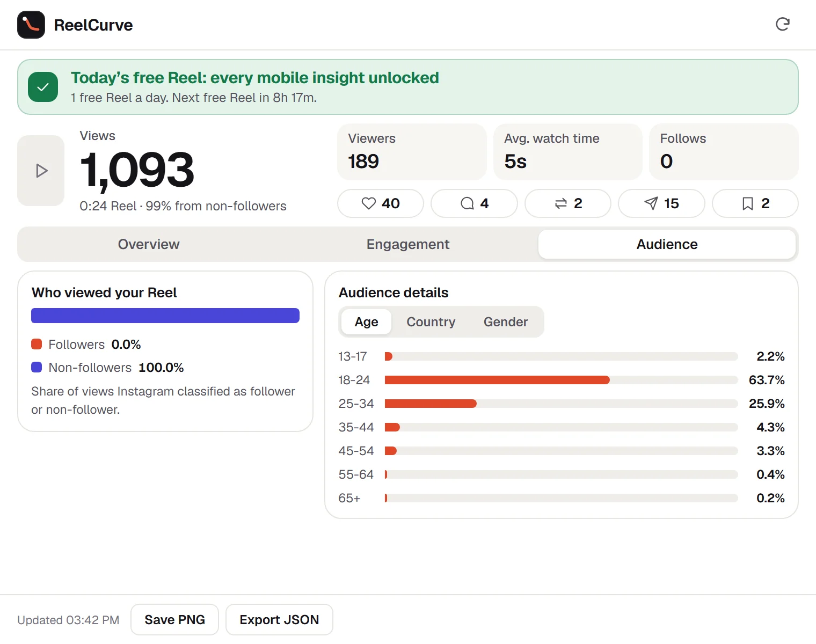Viewport: 816px width, 644px height.
Task: Click the 'Next free Reel in 8h 17m' text
Action: tap(244, 98)
